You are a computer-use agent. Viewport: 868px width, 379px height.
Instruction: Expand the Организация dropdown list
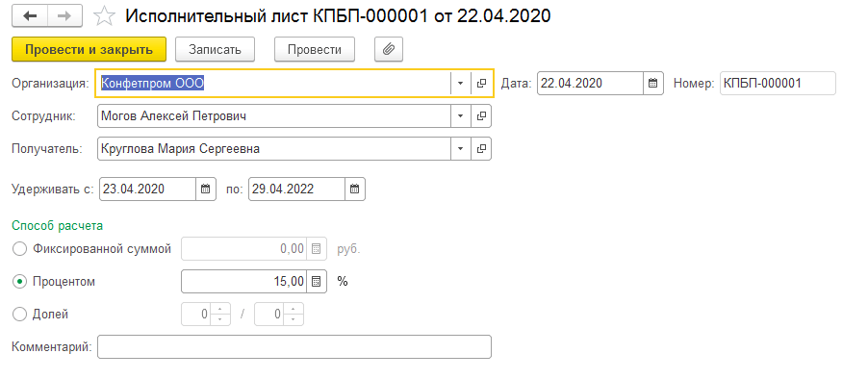(x=461, y=84)
